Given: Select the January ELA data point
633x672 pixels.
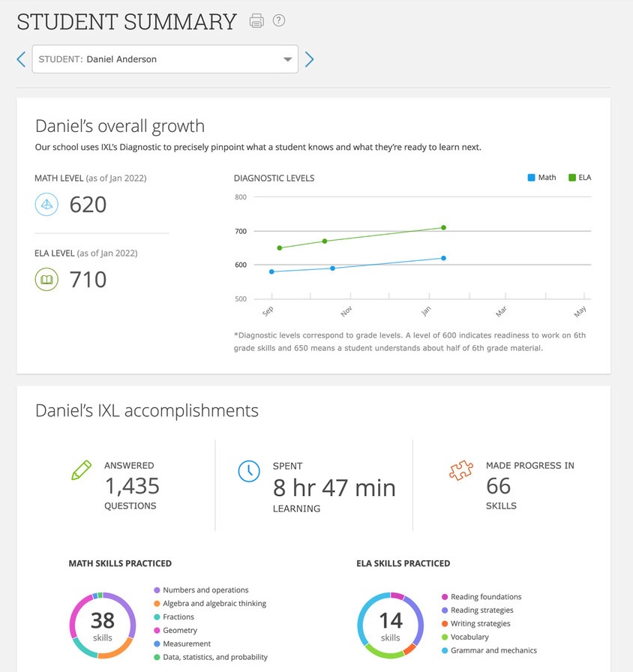Looking at the screenshot, I should click(443, 227).
